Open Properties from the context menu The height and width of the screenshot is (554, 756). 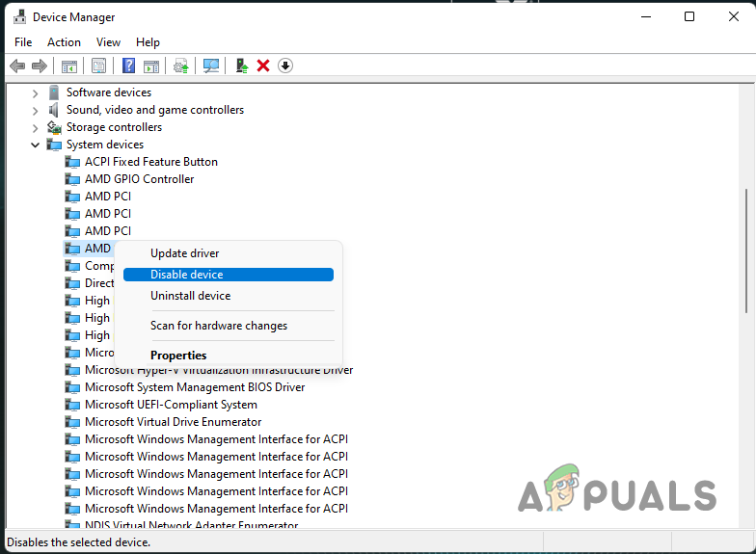(x=228, y=356)
